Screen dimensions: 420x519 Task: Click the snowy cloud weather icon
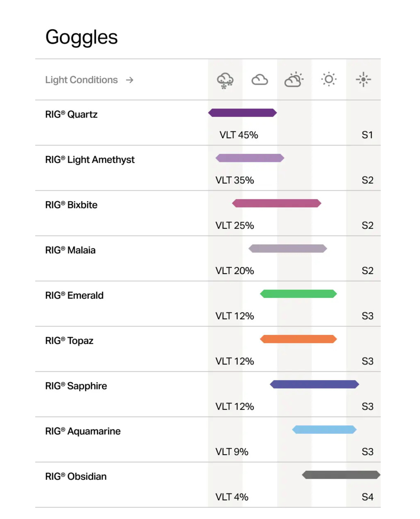[x=225, y=80]
